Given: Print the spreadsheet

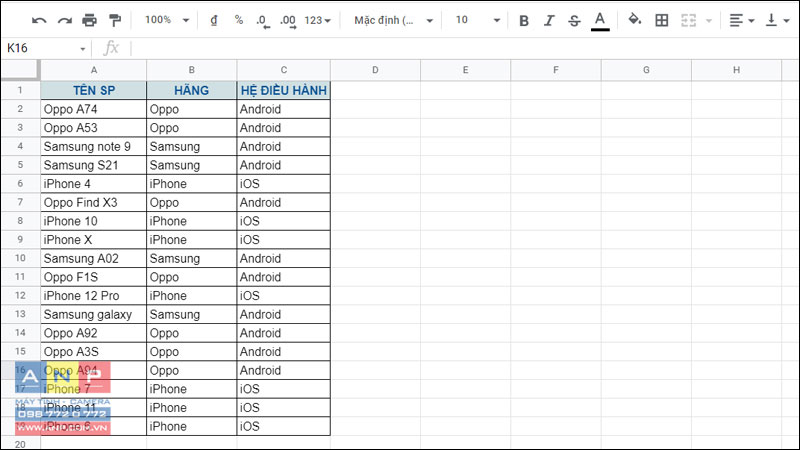Looking at the screenshot, I should pyautogui.click(x=89, y=20).
